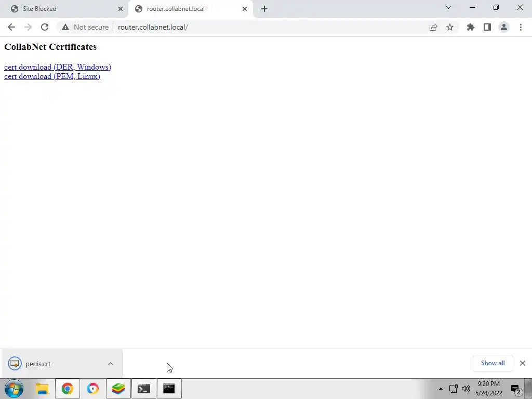Click the forward navigation arrow
The width and height of the screenshot is (532, 399).
(28, 27)
